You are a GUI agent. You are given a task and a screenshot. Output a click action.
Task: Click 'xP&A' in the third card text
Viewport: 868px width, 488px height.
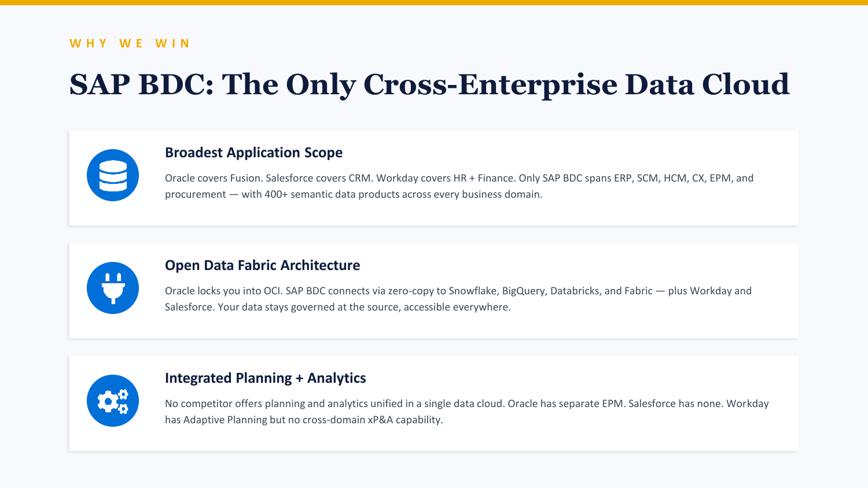coord(380,420)
